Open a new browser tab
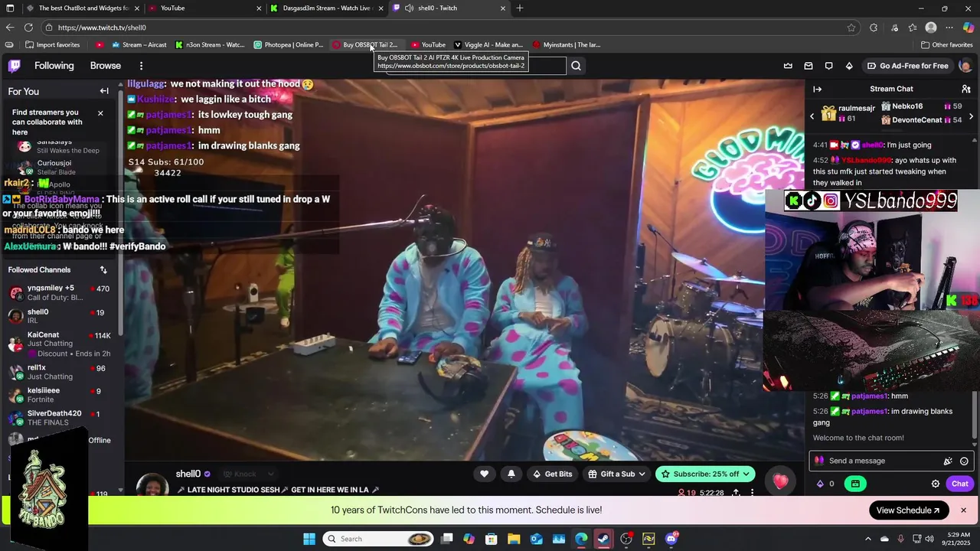The height and width of the screenshot is (551, 980). [x=520, y=8]
